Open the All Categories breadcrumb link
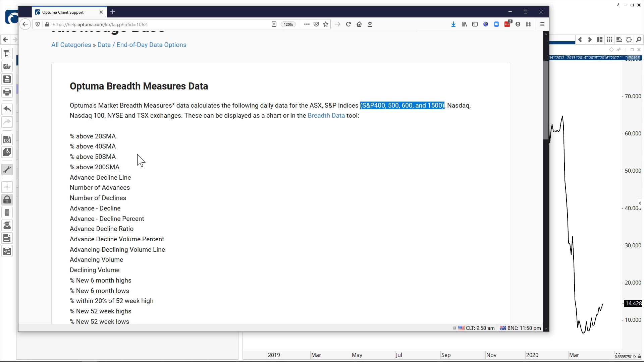This screenshot has width=644, height=362. (x=71, y=45)
